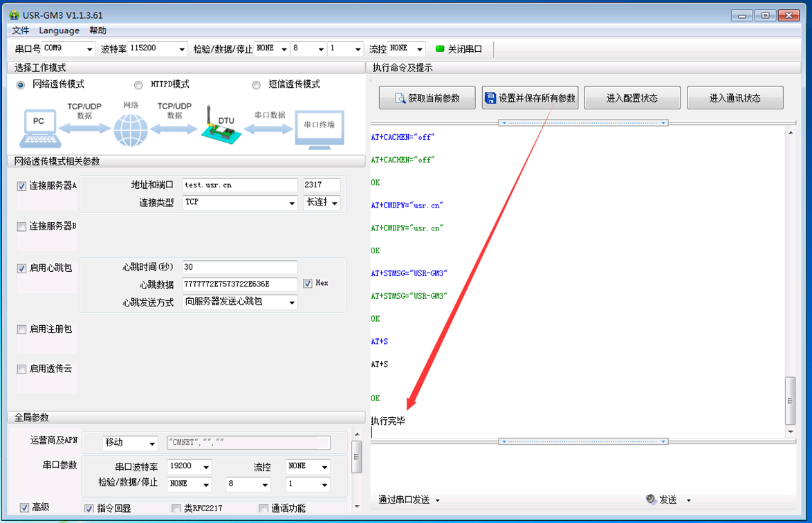Click the DTU device icon in diagram

coord(221,127)
